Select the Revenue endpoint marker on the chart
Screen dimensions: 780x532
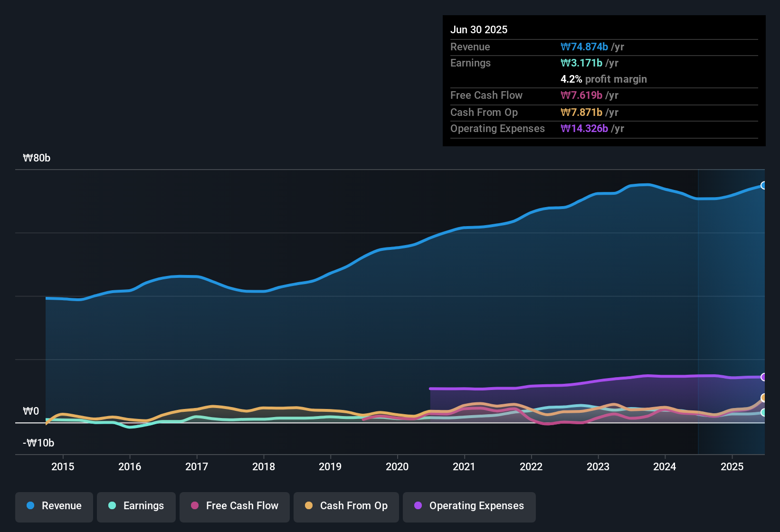click(x=764, y=185)
